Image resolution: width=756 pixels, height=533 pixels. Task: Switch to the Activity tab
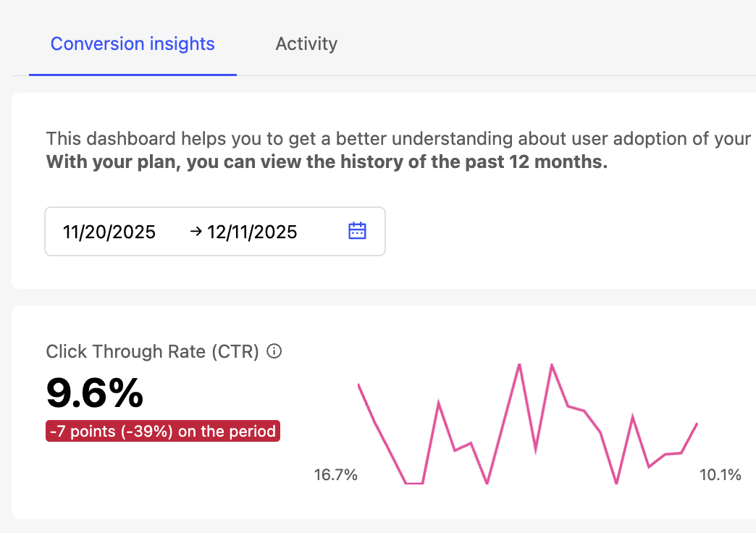coord(306,44)
